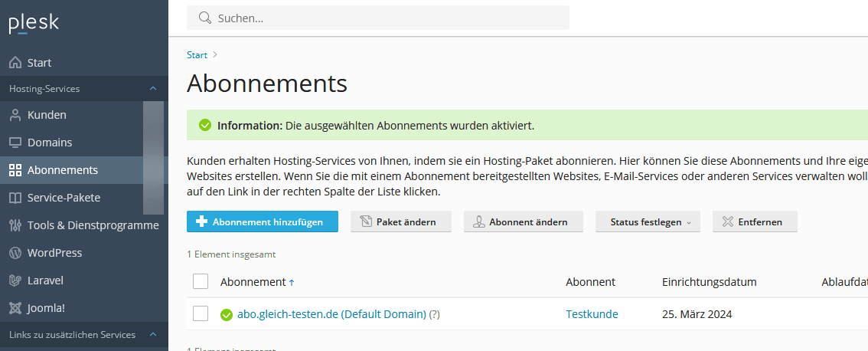Collapse Links zu zusätzlichen Services section
The image size is (868, 351).
[153, 335]
